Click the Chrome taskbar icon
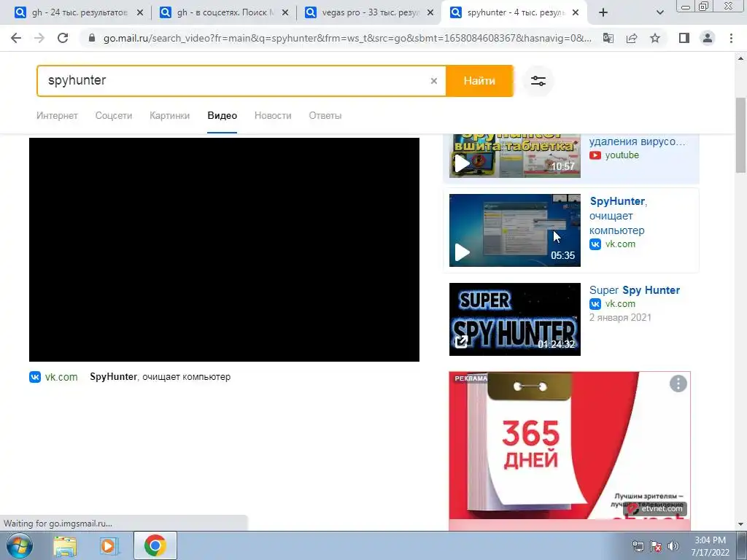This screenshot has height=560, width=747. [155, 545]
